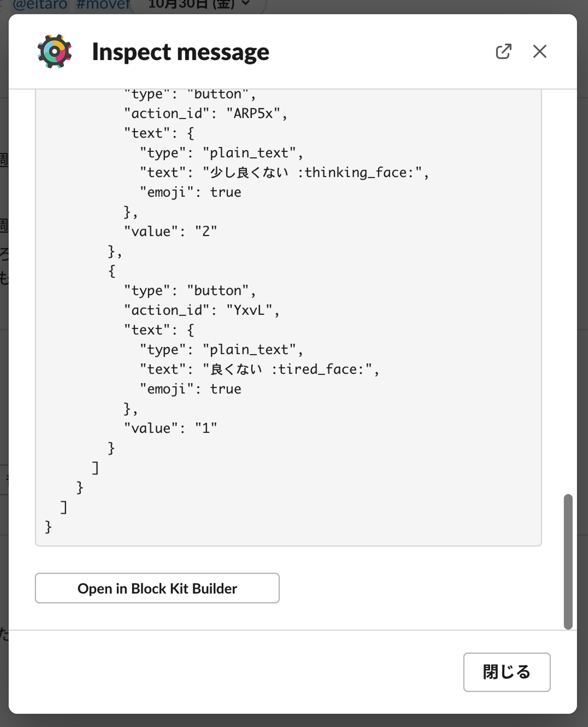Open message inspector in a new window

pos(503,51)
